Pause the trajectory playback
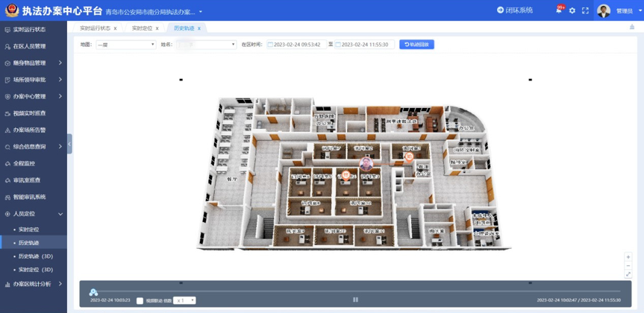Image resolution: width=644 pixels, height=313 pixels. 355,300
